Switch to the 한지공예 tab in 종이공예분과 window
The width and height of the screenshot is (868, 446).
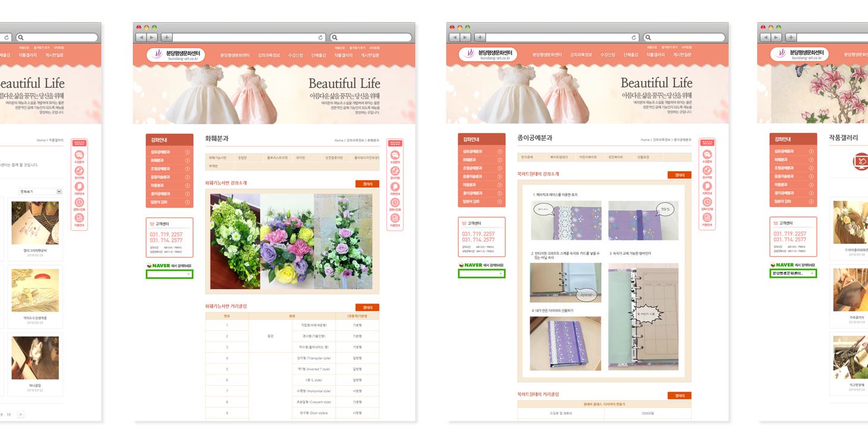point(527,157)
